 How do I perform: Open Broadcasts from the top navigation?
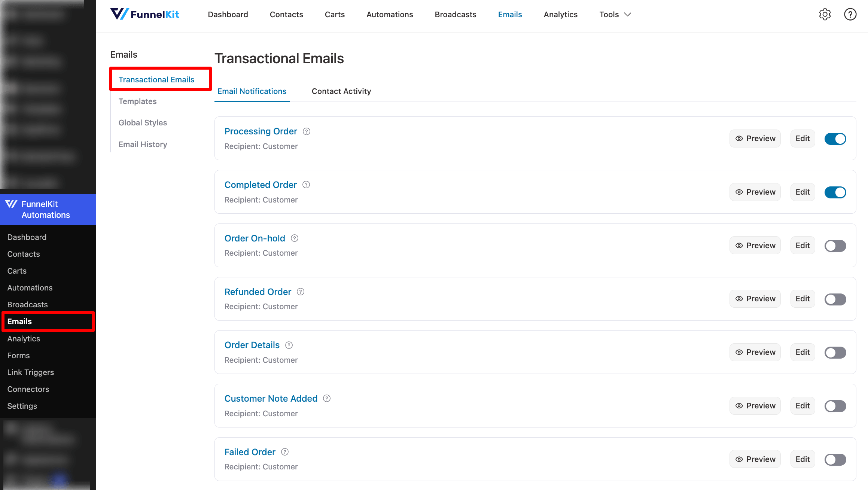(x=455, y=14)
